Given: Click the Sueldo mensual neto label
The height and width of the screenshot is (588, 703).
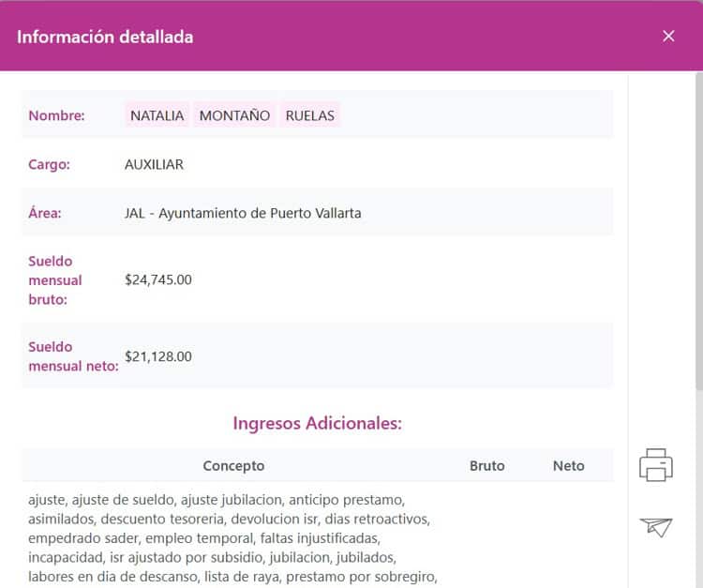Looking at the screenshot, I should coord(72,356).
